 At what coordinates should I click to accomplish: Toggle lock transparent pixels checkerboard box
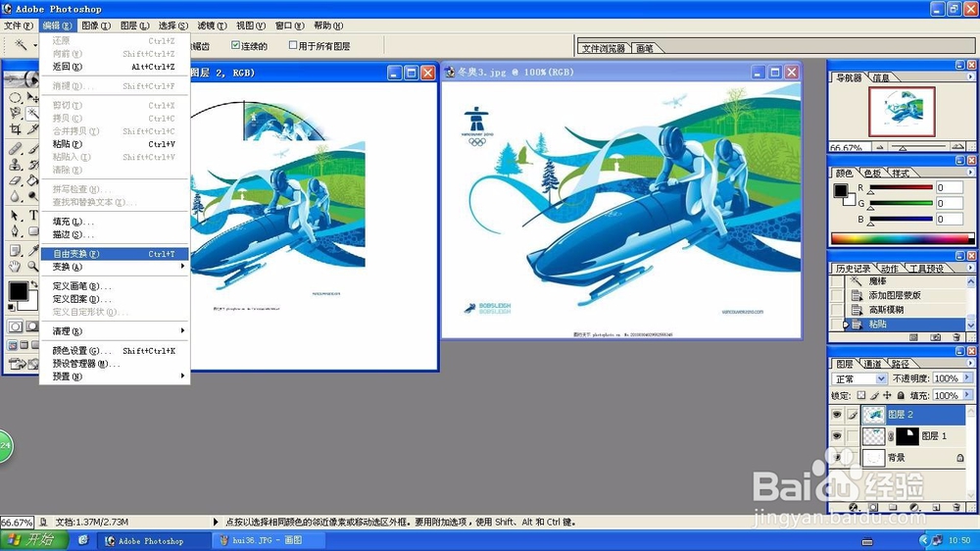[860, 395]
